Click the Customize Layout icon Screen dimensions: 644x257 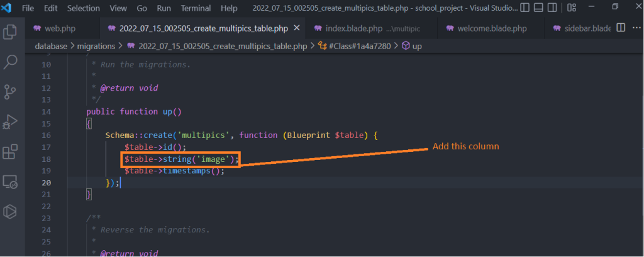click(571, 8)
